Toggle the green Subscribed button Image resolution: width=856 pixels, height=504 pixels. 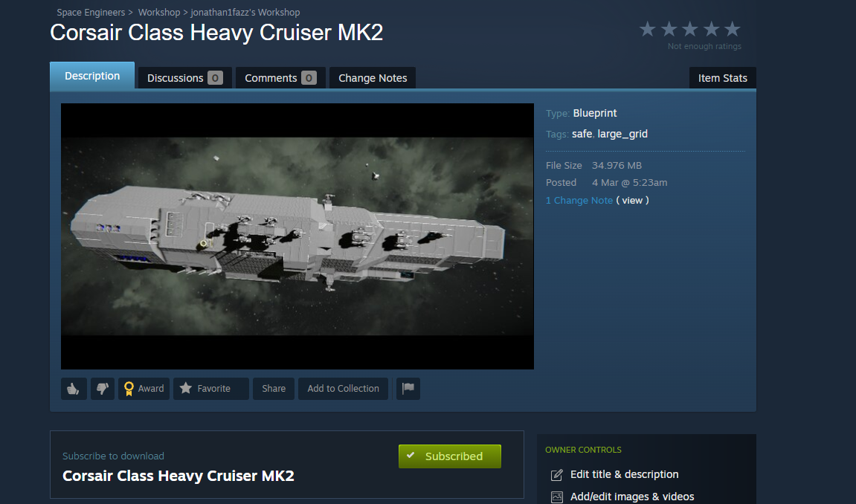(x=450, y=456)
